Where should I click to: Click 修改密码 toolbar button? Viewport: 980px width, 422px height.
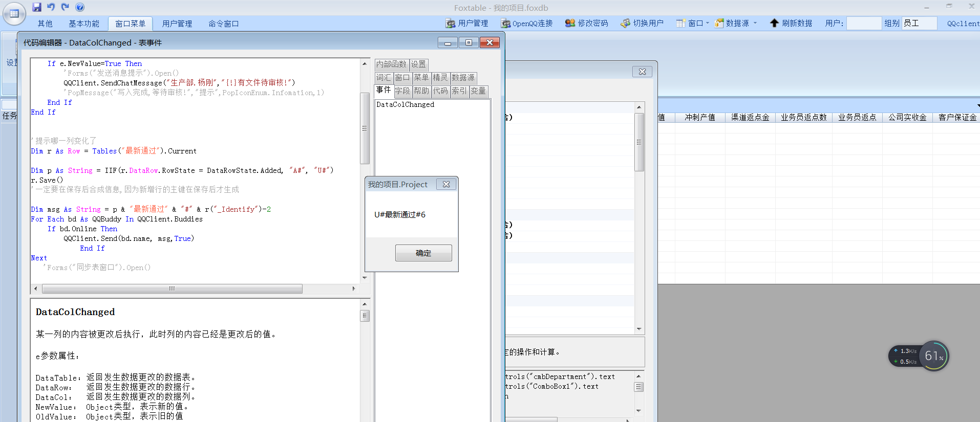[587, 23]
